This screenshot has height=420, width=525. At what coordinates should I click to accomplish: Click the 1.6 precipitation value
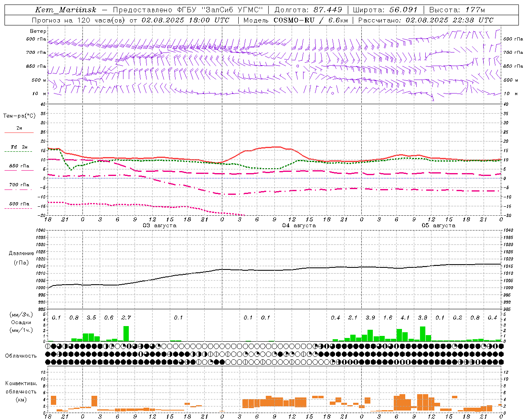(x=388, y=317)
